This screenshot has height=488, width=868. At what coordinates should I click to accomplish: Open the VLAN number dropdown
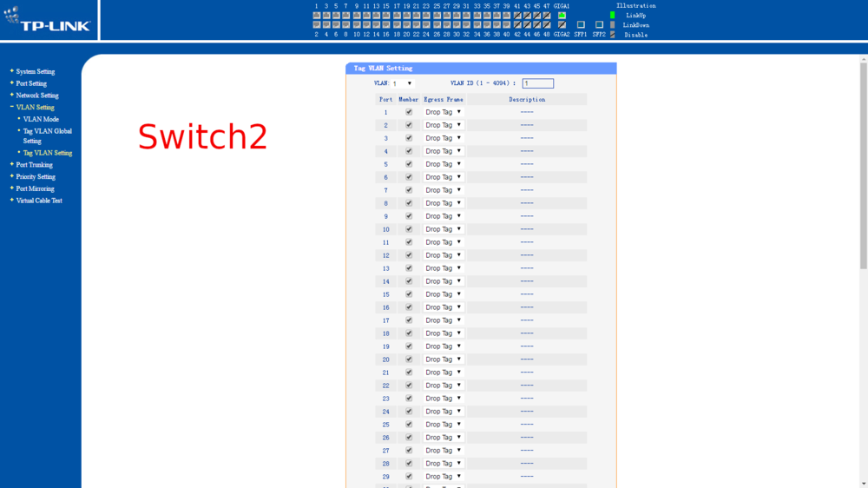403,84
